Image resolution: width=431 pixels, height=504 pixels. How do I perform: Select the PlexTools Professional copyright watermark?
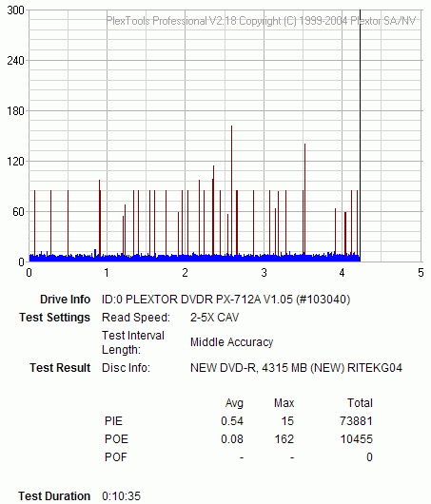coord(261,21)
